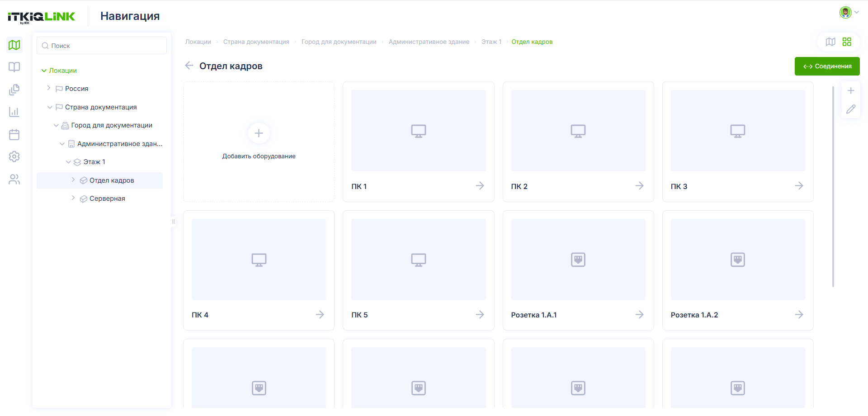This screenshot has height=416, width=868.
Task: Collapse the Страна документация node chevron
Action: click(50, 107)
